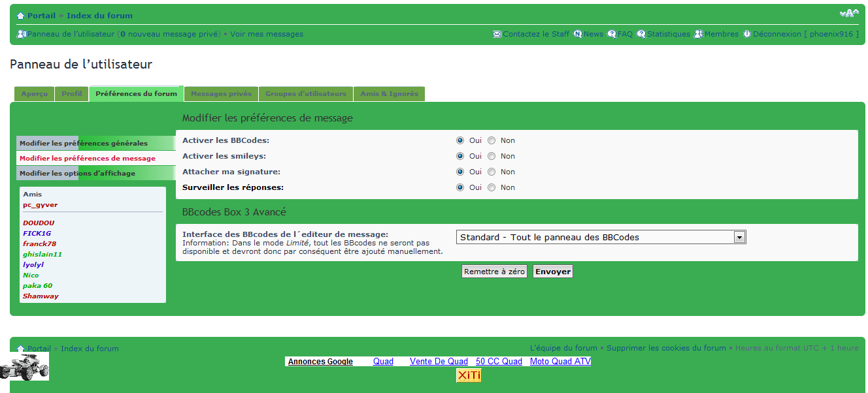Open Modifier les options d'affichage

77,174
